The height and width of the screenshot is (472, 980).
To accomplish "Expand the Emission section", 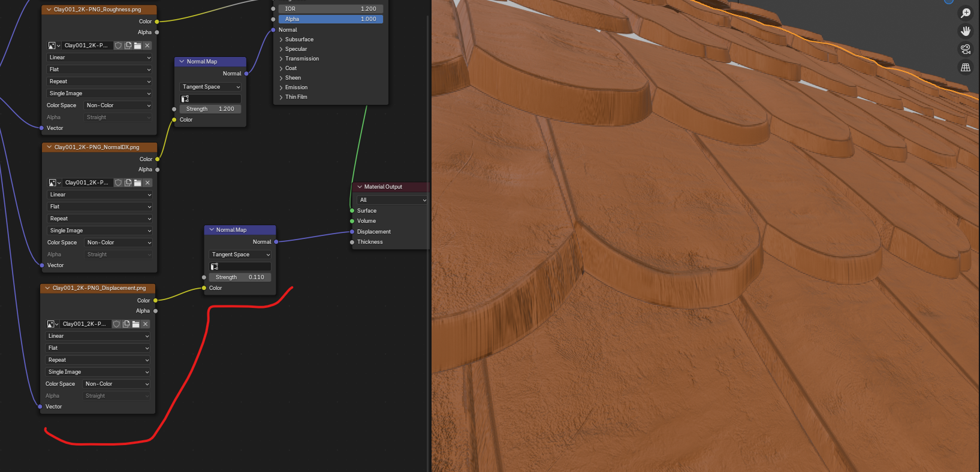I will [295, 87].
